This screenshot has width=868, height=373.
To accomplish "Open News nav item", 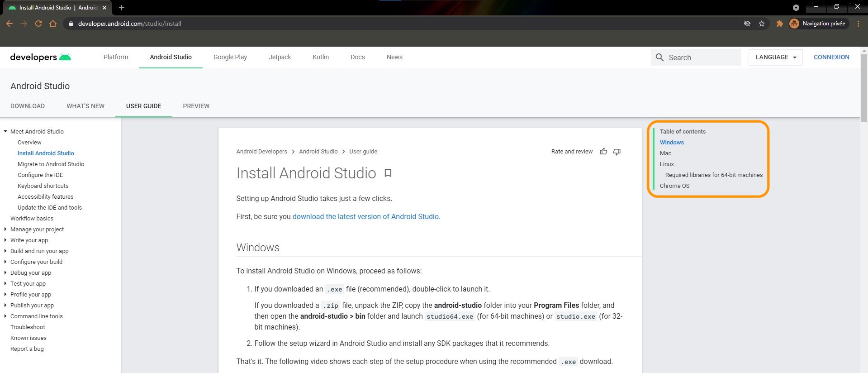I will tap(394, 57).
